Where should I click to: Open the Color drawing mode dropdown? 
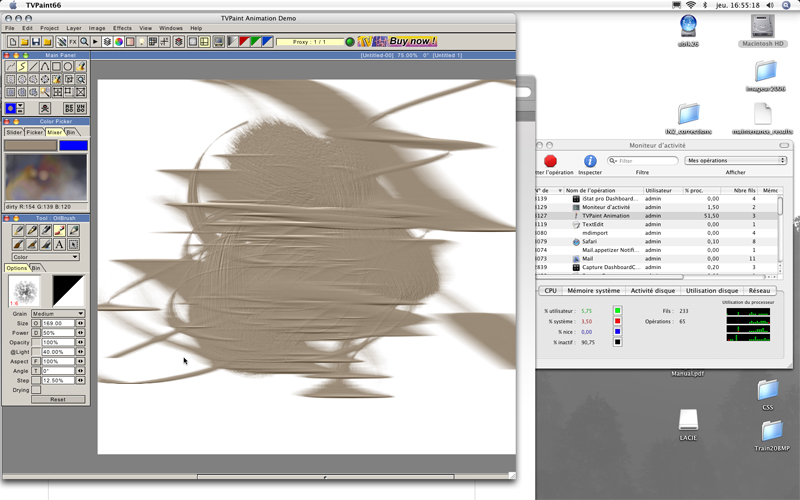coord(45,257)
